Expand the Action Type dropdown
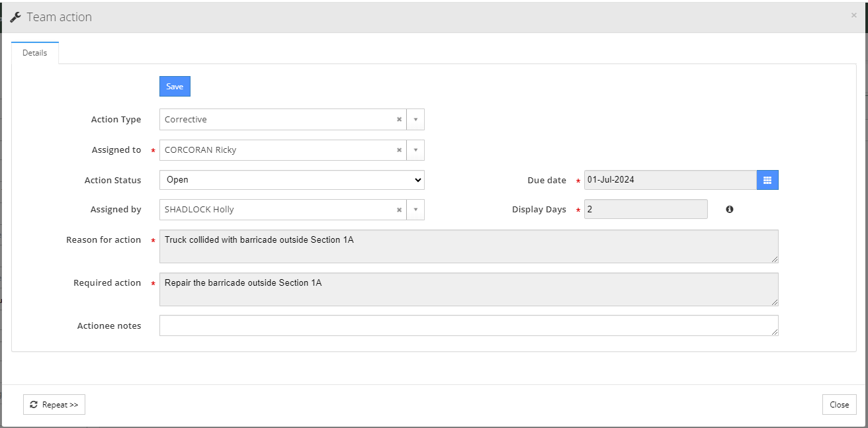868x428 pixels. click(x=415, y=119)
